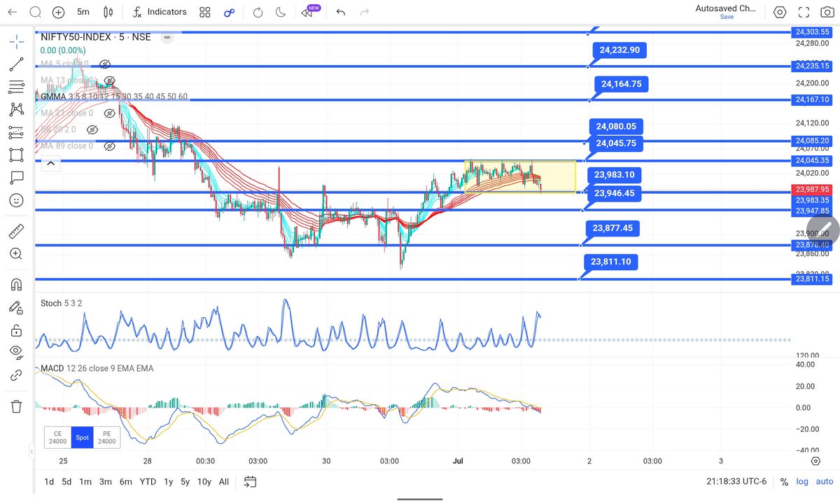Toggle dark mode with moon icon
Screen dimensions: 840x504
281,12
